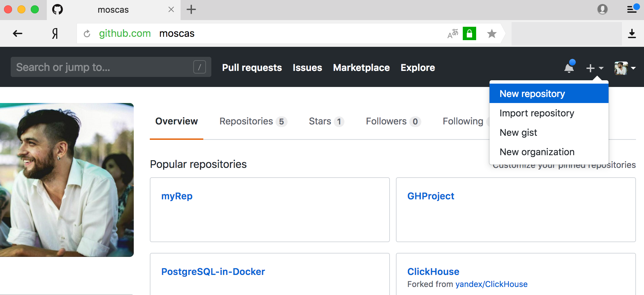The height and width of the screenshot is (295, 644).
Task: Follow yandex/ClickHouse fork source link
Action: pyautogui.click(x=492, y=284)
